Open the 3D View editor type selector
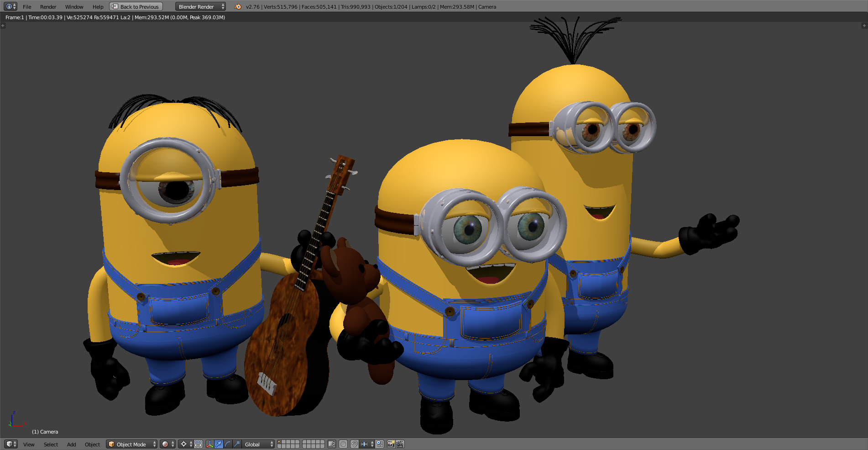Image resolution: width=868 pixels, height=450 pixels. [11, 444]
